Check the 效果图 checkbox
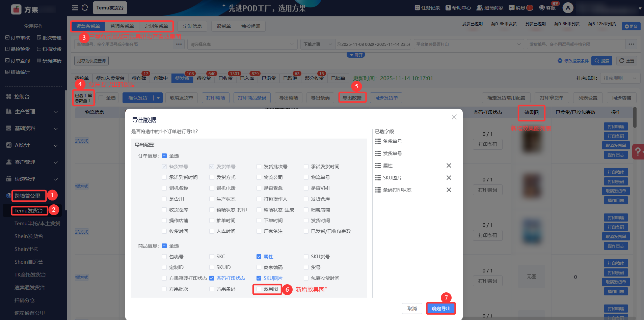The width and height of the screenshot is (644, 320). (x=259, y=289)
